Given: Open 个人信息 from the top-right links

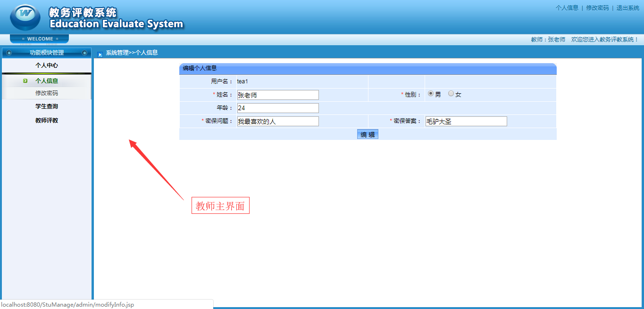Looking at the screenshot, I should coord(567,8).
